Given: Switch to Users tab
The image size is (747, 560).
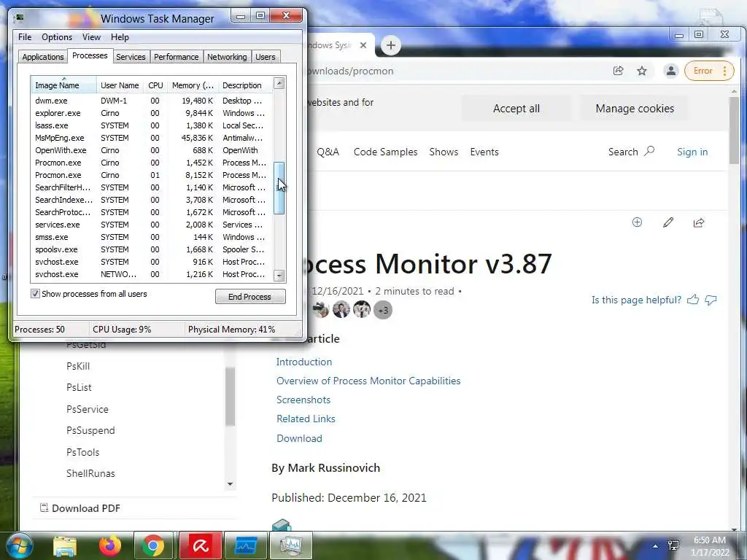Looking at the screenshot, I should [x=265, y=57].
